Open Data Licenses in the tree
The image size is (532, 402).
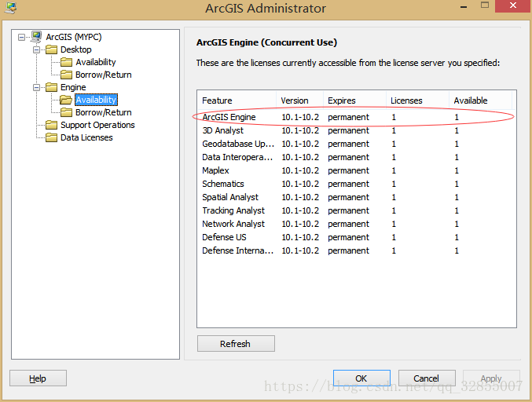tap(86, 137)
